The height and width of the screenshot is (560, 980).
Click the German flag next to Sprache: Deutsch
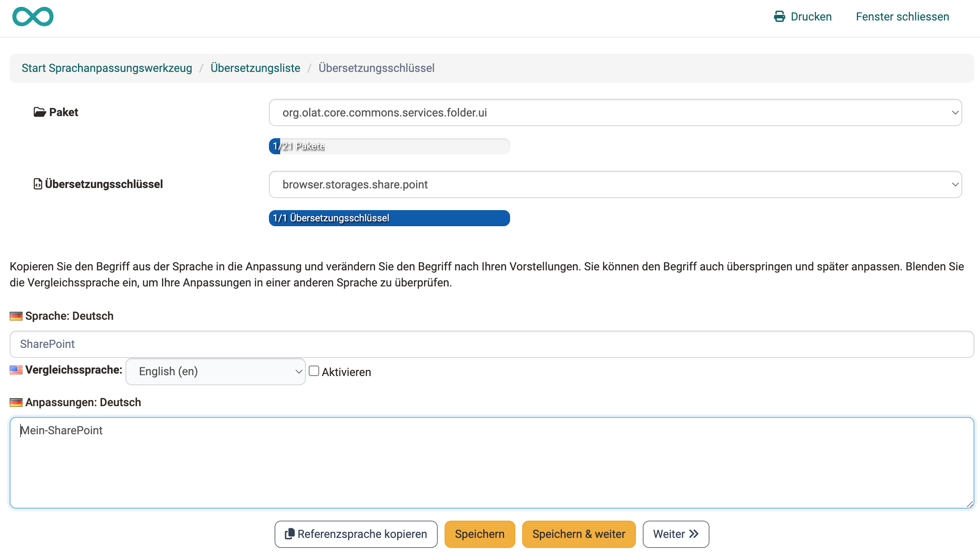pos(16,316)
